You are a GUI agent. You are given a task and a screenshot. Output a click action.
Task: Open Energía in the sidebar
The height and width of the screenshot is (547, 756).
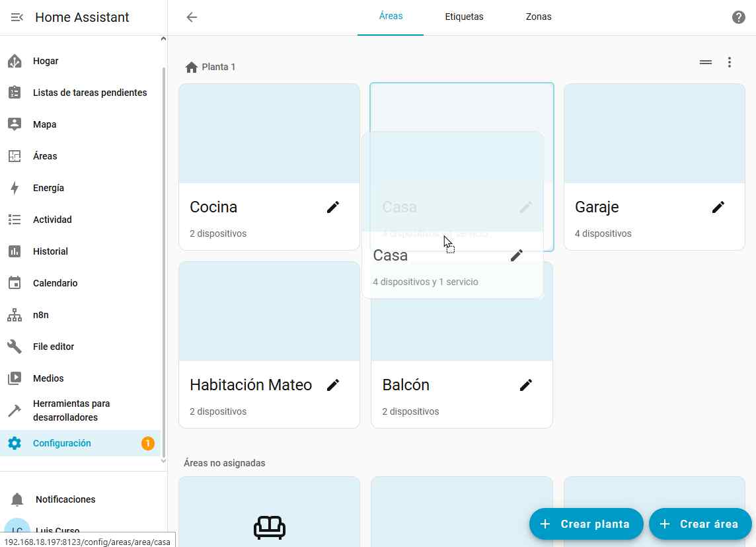pos(49,188)
